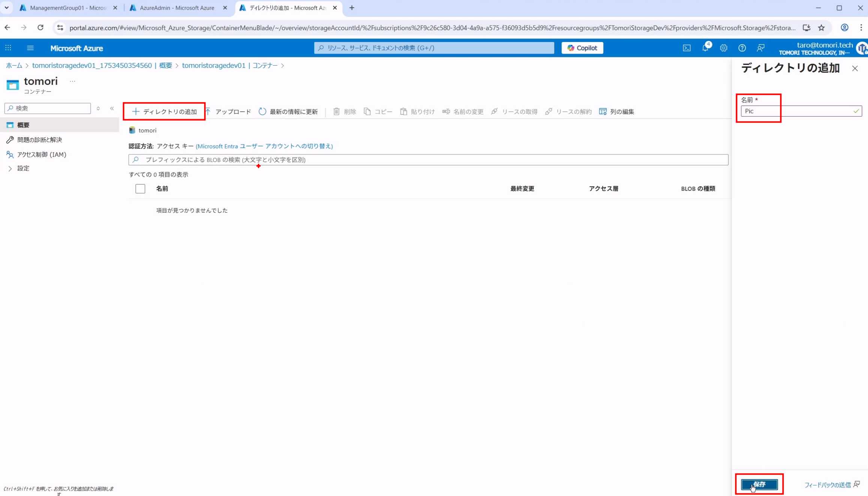Open portal settings gear icon

(x=724, y=48)
